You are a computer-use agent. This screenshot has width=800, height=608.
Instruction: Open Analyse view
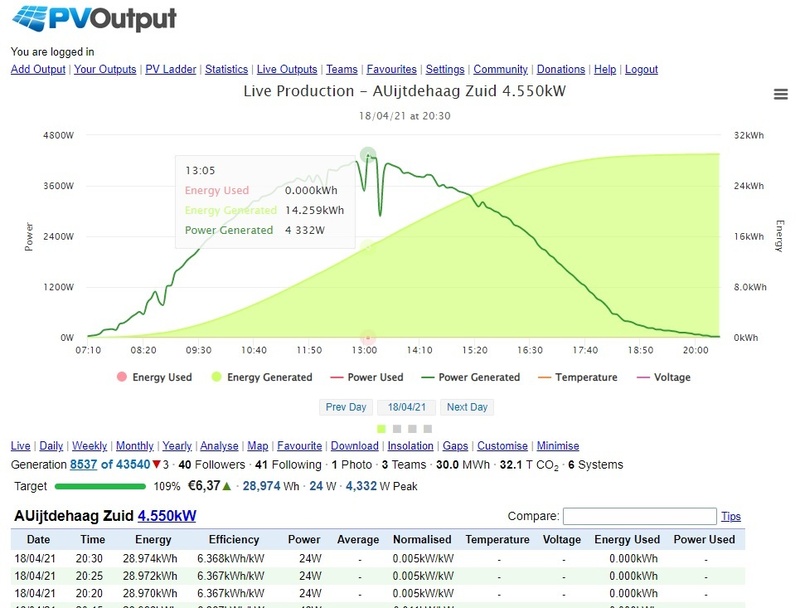(x=219, y=446)
